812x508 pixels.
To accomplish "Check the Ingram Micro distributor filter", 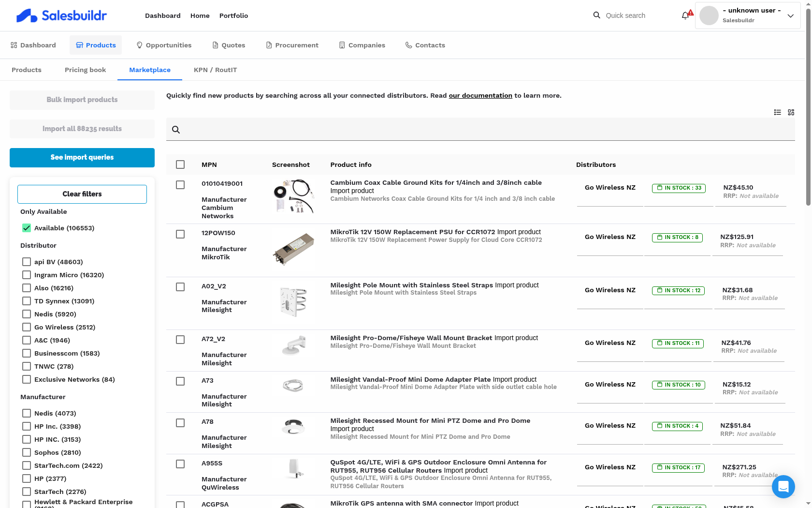I will point(27,275).
